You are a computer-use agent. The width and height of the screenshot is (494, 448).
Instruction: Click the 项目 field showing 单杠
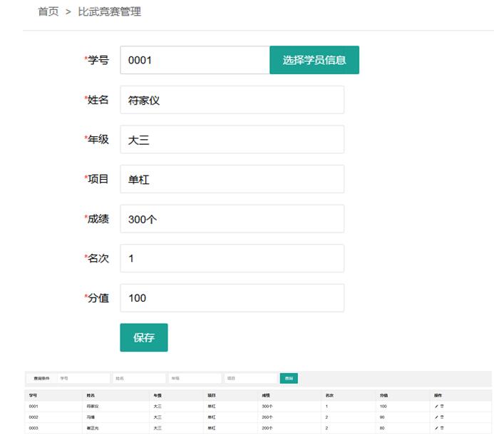pos(232,179)
